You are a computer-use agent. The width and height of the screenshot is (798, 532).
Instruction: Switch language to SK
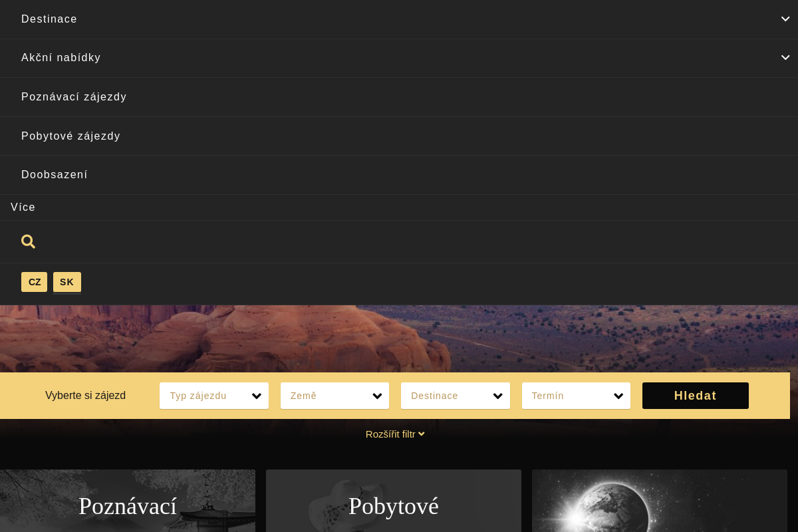pos(67,282)
